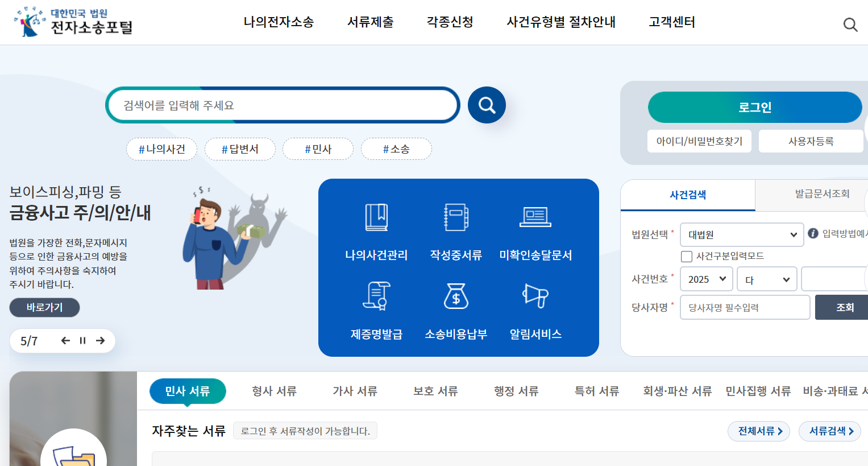The height and width of the screenshot is (466, 868).
Task: Click the 입력방법예시 info icon
Action: point(813,233)
